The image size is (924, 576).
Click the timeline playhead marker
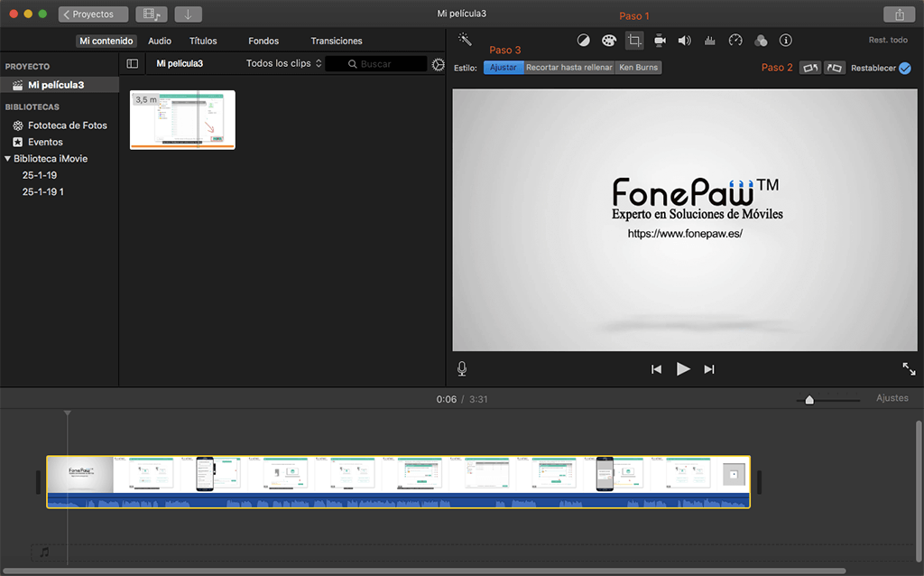click(x=67, y=413)
